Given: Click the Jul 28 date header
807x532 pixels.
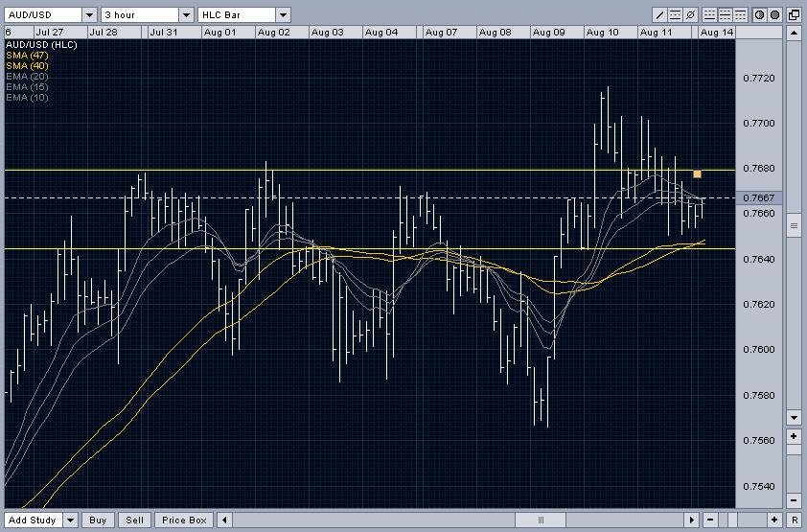Looking at the screenshot, I should click(104, 33).
